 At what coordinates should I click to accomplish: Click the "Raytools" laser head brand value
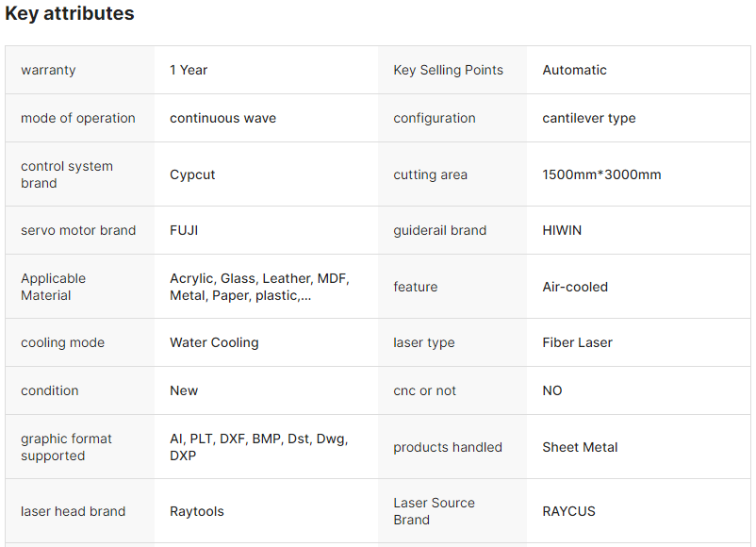(x=197, y=511)
